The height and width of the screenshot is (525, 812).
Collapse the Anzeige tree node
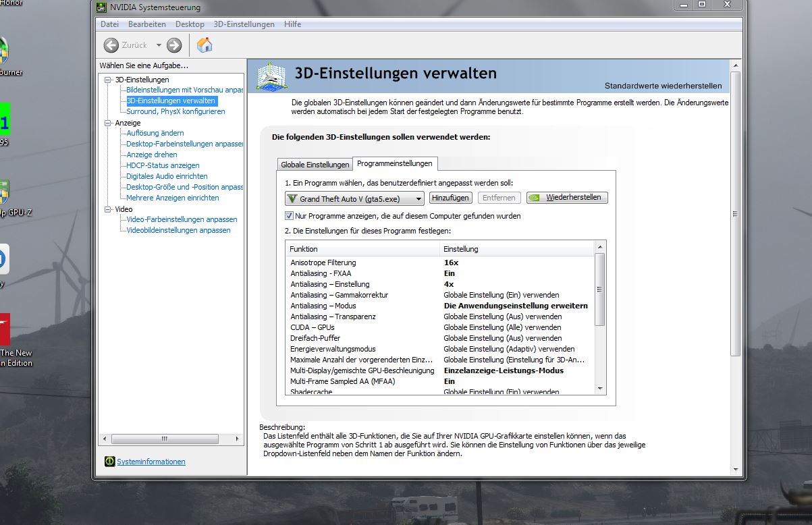pyautogui.click(x=107, y=123)
